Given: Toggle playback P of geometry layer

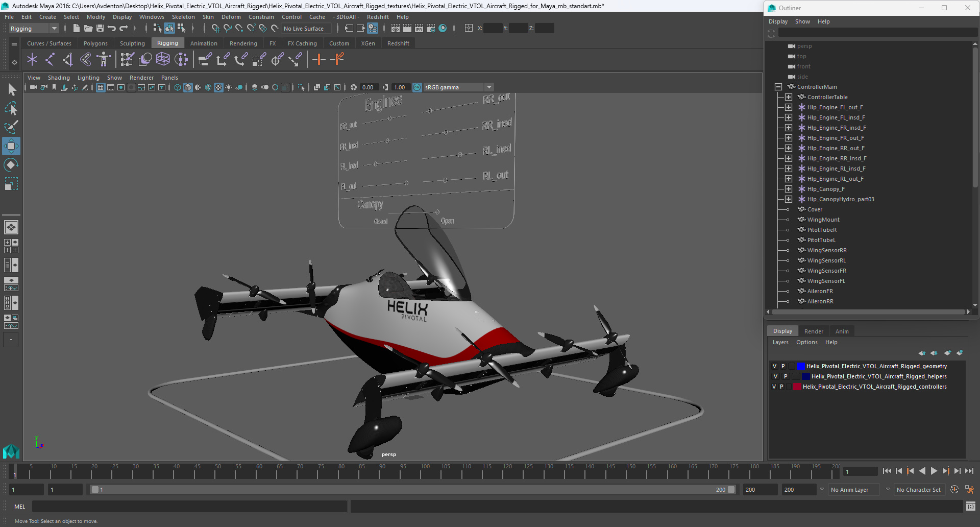Looking at the screenshot, I should pos(783,366).
